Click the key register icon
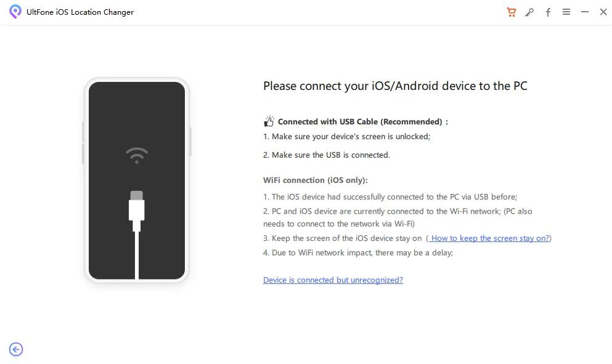 pyautogui.click(x=529, y=12)
